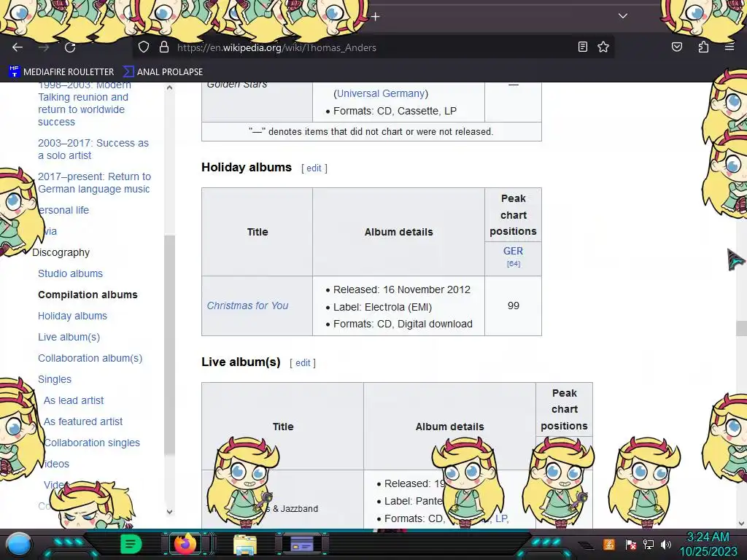This screenshot has width=747, height=560.
Task: Open the Action Center flag tray icon
Action: (630, 544)
